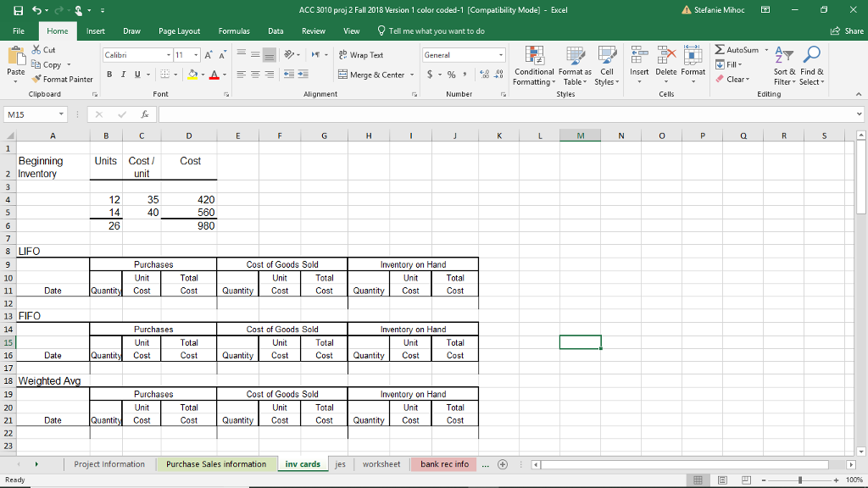
Task: Open the inv cards sheet tab
Action: pyautogui.click(x=303, y=463)
